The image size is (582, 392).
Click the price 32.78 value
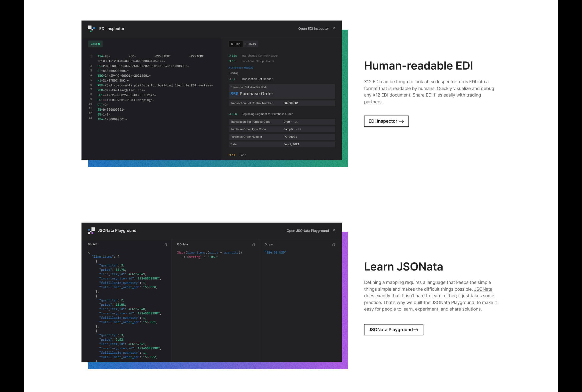(120, 270)
